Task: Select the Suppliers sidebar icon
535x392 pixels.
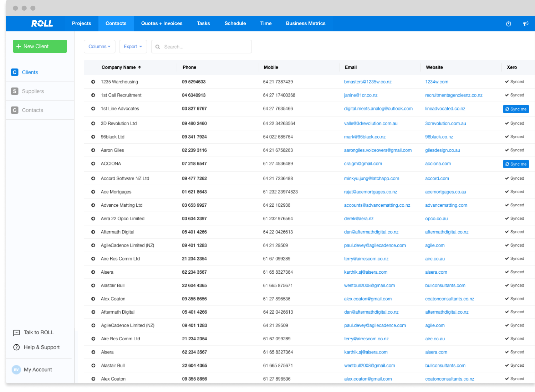Action: (x=15, y=91)
